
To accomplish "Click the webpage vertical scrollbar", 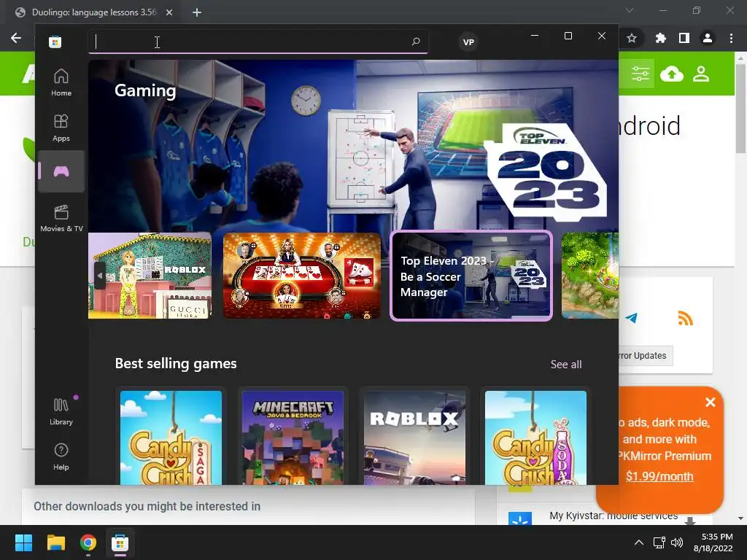I will coord(741,109).
